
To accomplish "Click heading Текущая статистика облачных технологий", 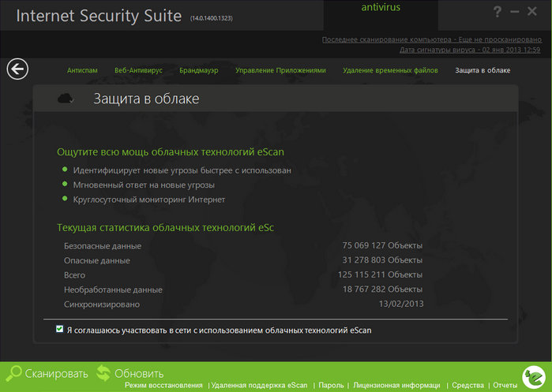I will click(x=166, y=227).
